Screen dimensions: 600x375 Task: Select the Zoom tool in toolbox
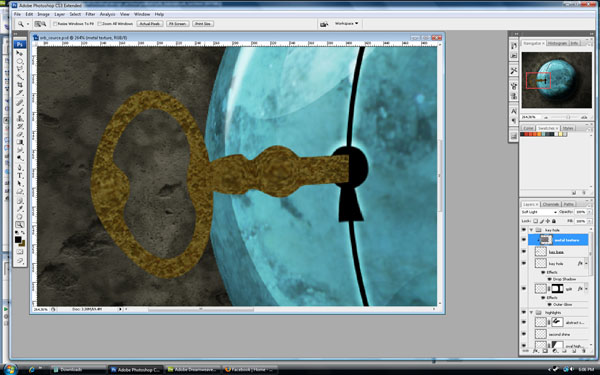20,225
